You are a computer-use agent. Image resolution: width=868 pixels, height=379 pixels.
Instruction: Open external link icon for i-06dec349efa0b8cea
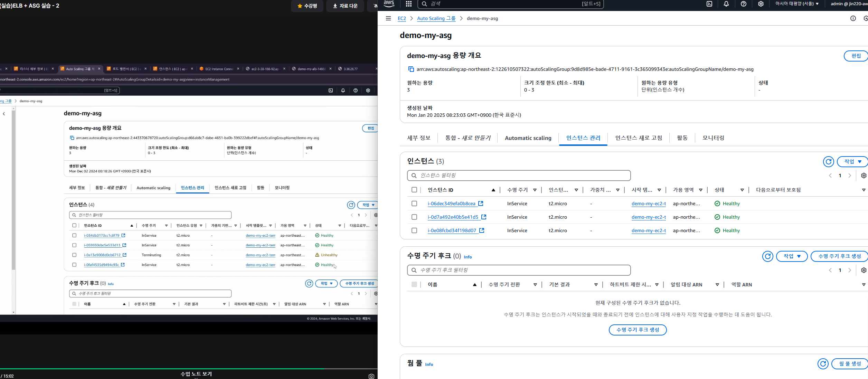click(x=481, y=203)
